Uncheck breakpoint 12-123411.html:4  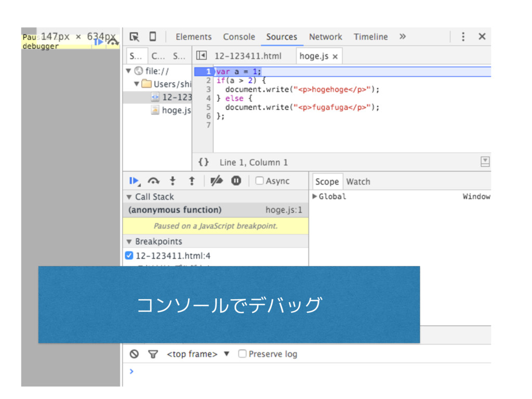click(x=129, y=256)
